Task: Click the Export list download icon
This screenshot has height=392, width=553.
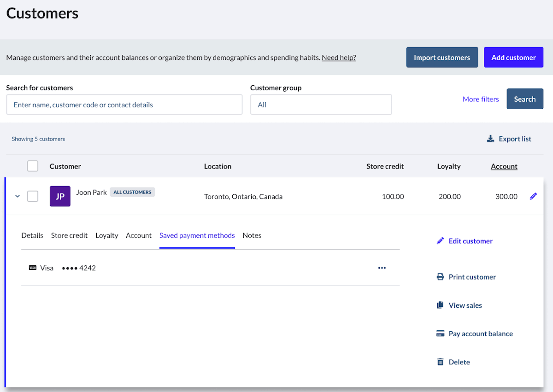Action: point(490,138)
